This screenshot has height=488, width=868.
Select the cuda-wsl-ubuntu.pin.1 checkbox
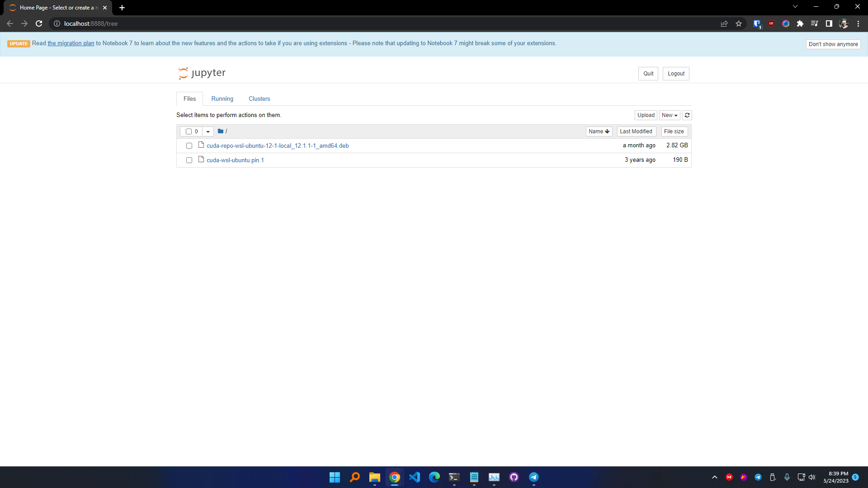click(x=189, y=160)
